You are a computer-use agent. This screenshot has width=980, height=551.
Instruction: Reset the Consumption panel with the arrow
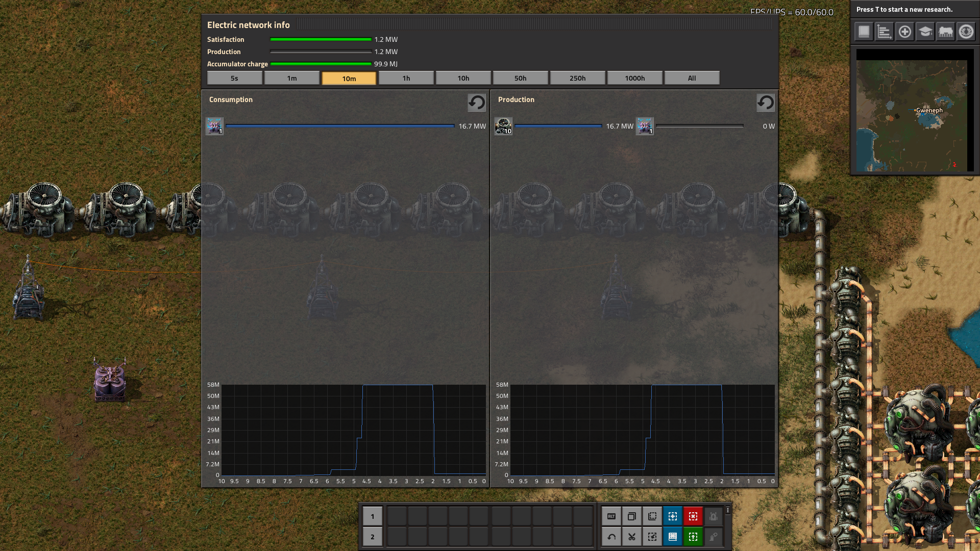pyautogui.click(x=477, y=103)
